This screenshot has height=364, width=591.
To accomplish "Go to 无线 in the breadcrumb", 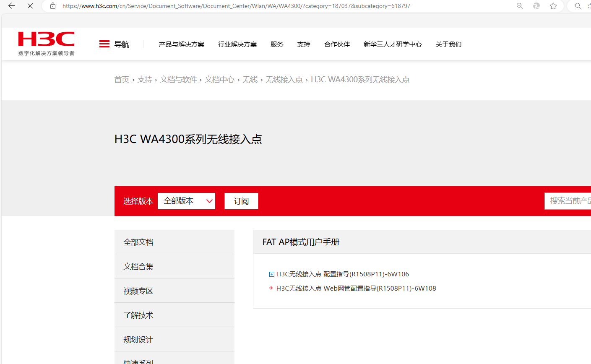I will (250, 80).
